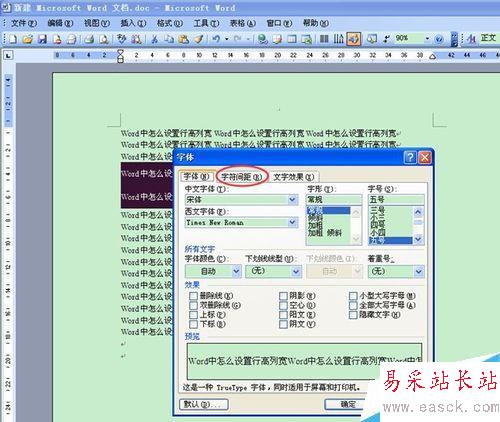Copy selection with the Copy icon
500x422 pixels.
coord(169,39)
